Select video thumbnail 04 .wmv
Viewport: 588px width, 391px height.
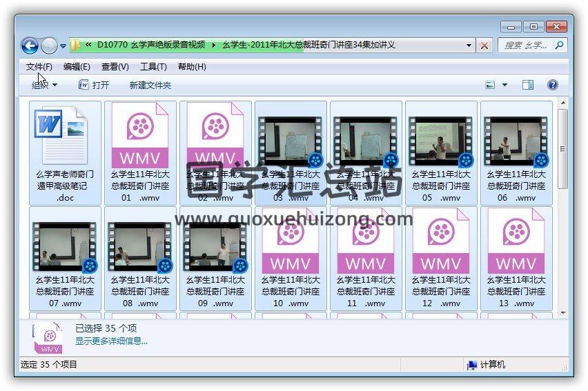click(366, 141)
